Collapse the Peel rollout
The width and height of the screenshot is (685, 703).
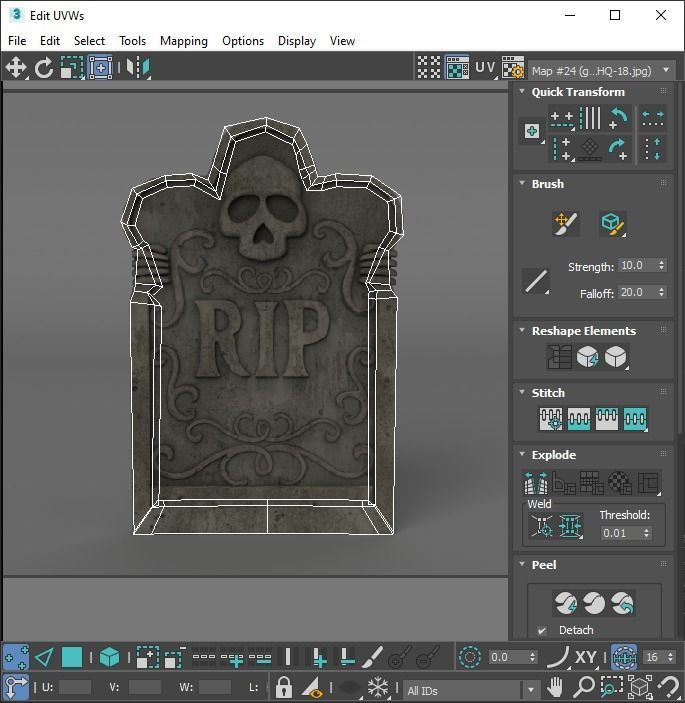coord(522,564)
